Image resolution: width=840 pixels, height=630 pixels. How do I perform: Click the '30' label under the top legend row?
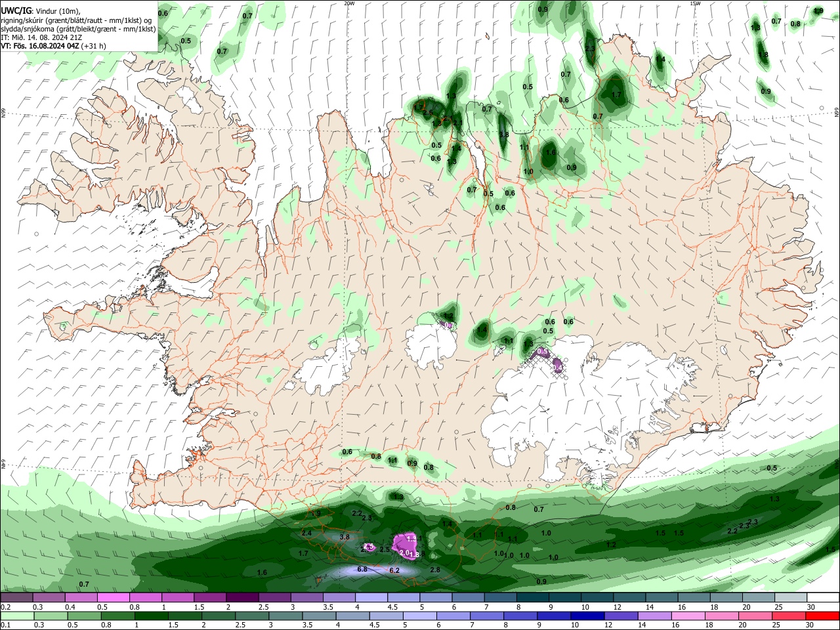click(x=811, y=608)
